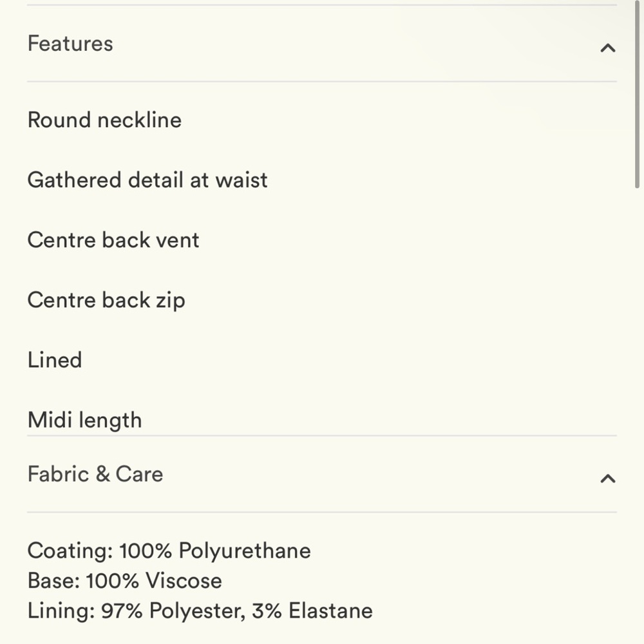
Task: Click the word Elastane in lining line
Action: 330,611
